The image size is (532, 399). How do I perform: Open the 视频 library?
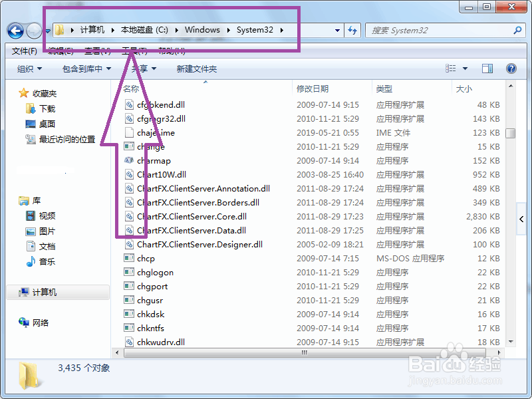[47, 215]
